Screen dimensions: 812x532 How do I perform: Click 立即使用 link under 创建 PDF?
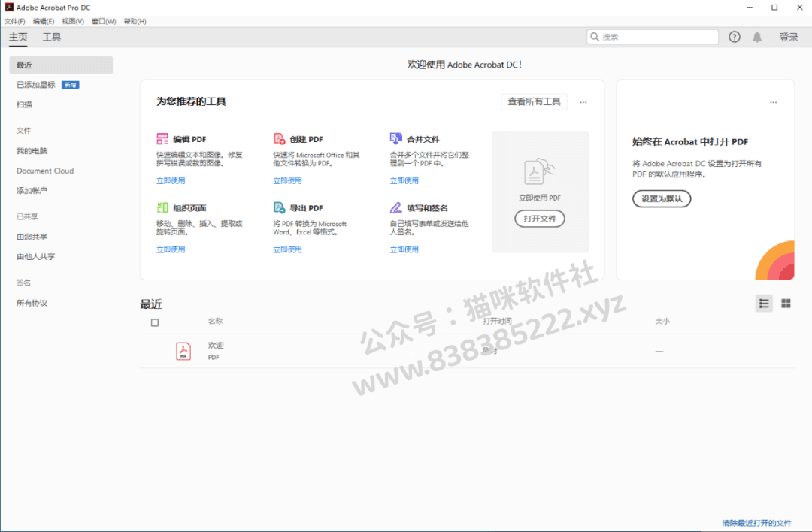click(287, 180)
